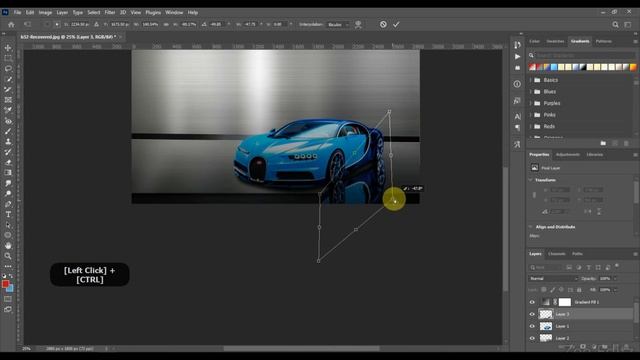Select the Horizontal Type tool
640x360 pixels.
tap(8, 214)
